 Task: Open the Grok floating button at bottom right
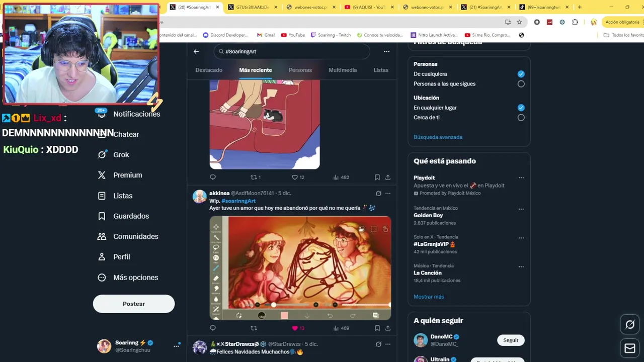pyautogui.click(x=630, y=325)
